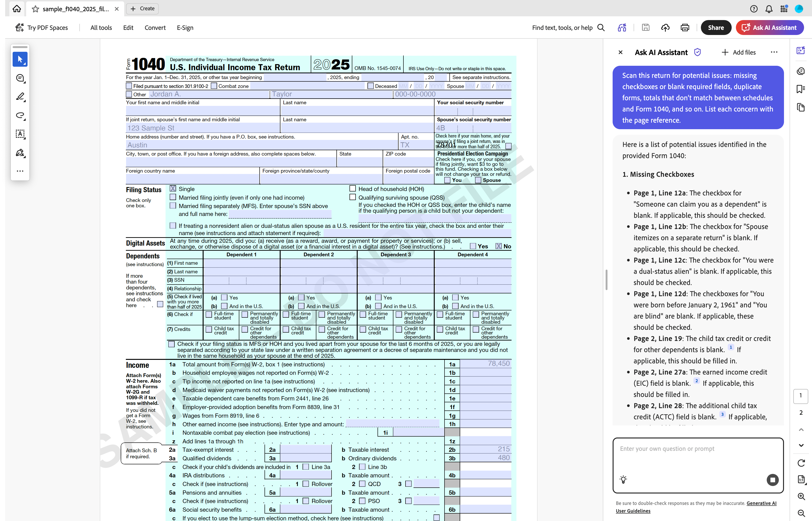Open the Generative AI User Guidelines link
The width and height of the screenshot is (812, 521).
pyautogui.click(x=761, y=503)
